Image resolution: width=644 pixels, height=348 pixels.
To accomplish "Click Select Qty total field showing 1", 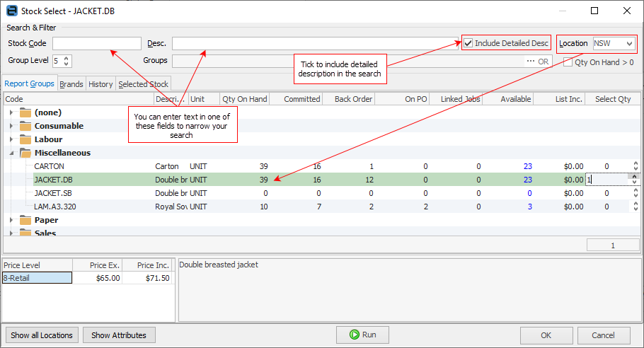I will point(613,245).
